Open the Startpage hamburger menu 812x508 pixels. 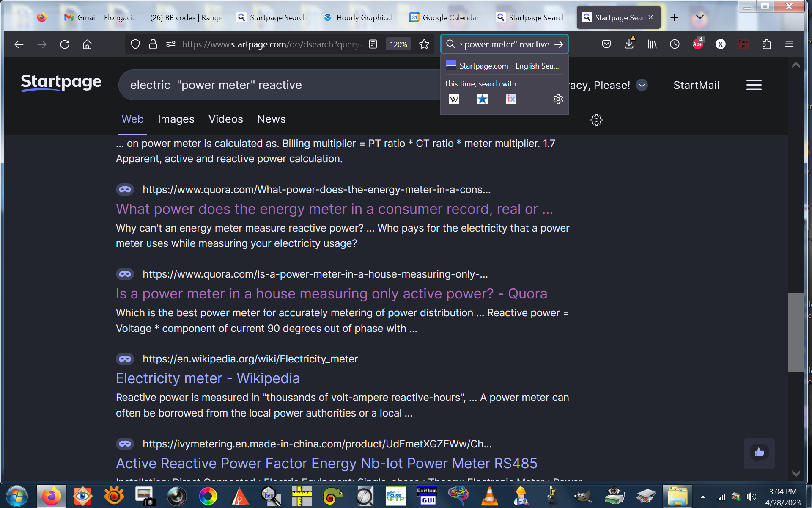(x=754, y=85)
